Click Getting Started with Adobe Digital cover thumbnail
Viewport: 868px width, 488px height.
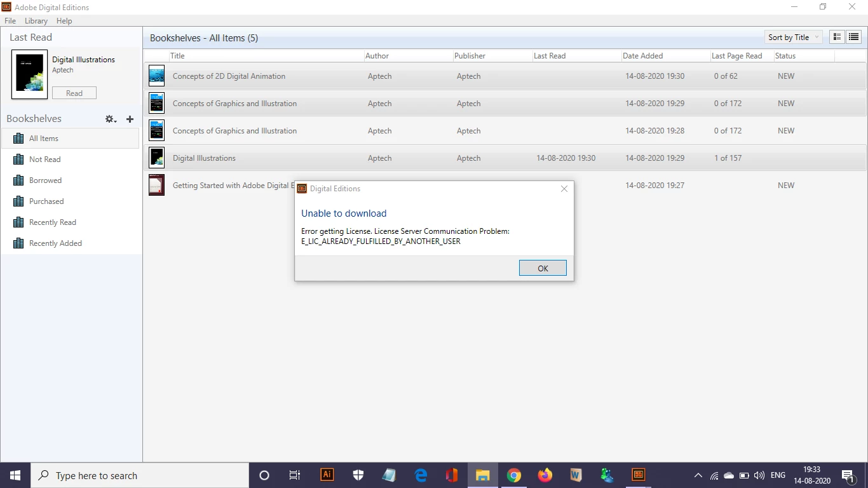pyautogui.click(x=156, y=185)
